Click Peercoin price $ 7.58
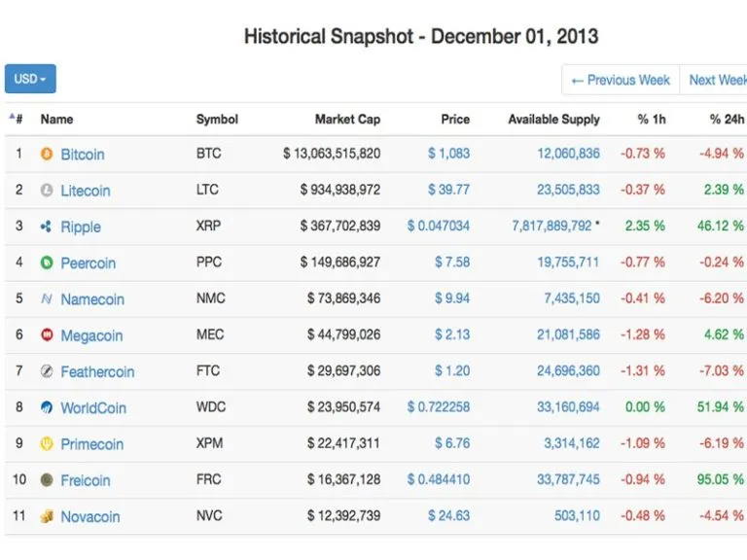This screenshot has height=560, width=747. point(452,262)
